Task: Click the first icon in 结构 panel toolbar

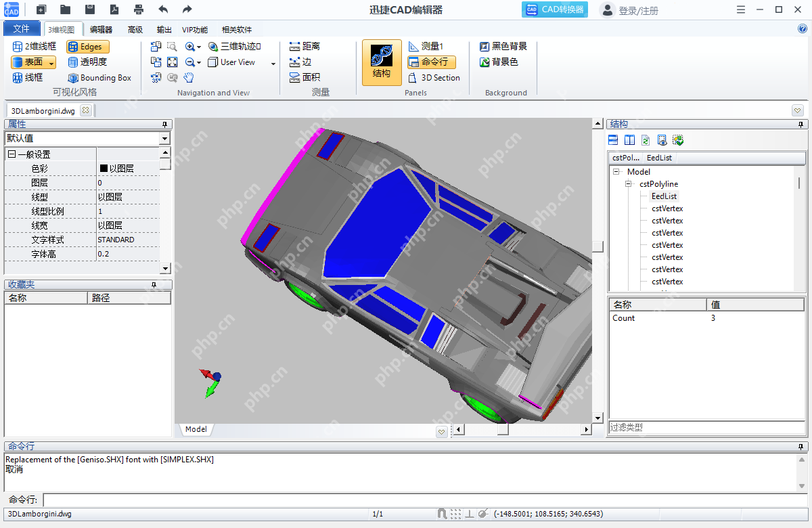Action: tap(613, 140)
